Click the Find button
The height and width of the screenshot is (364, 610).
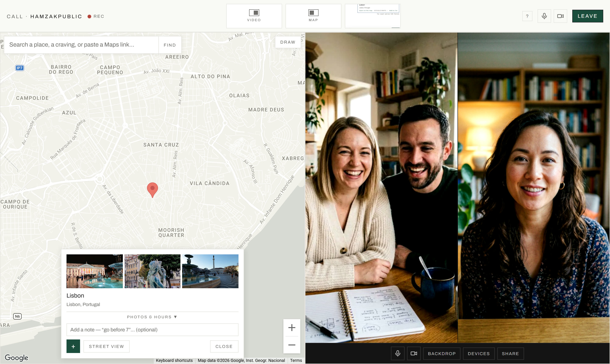pyautogui.click(x=170, y=45)
